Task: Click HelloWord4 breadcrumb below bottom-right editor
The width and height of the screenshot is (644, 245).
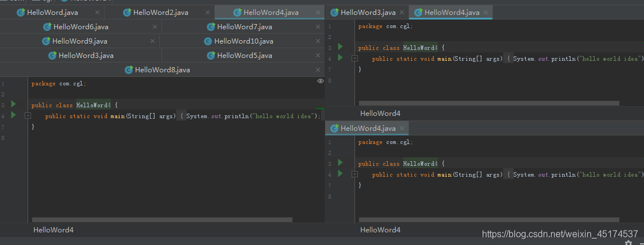Action: click(x=380, y=230)
